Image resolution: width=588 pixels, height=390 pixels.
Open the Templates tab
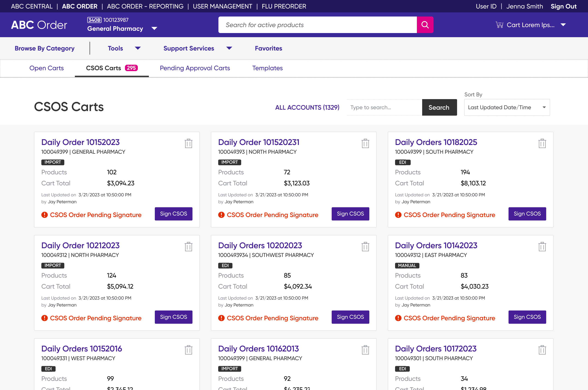tap(267, 68)
